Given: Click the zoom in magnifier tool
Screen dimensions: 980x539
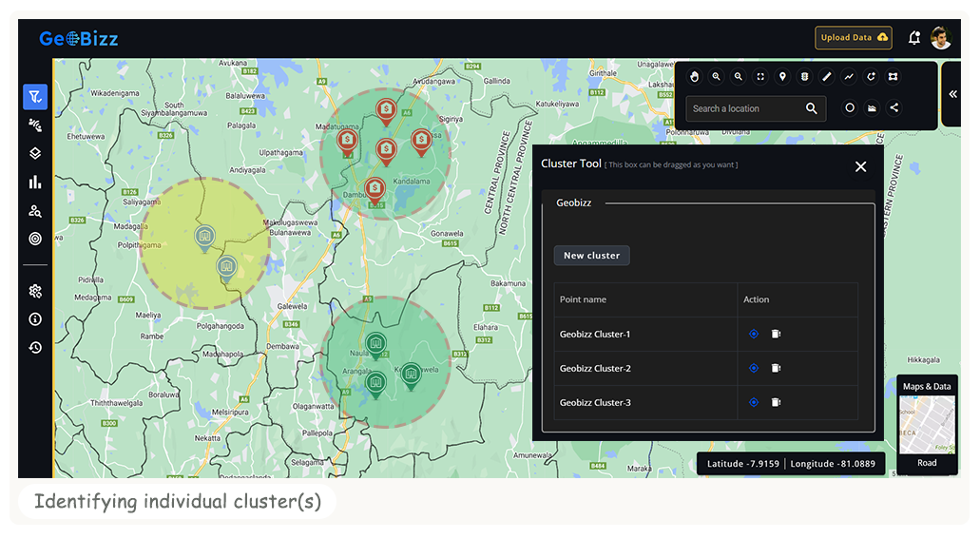Looking at the screenshot, I should click(717, 76).
